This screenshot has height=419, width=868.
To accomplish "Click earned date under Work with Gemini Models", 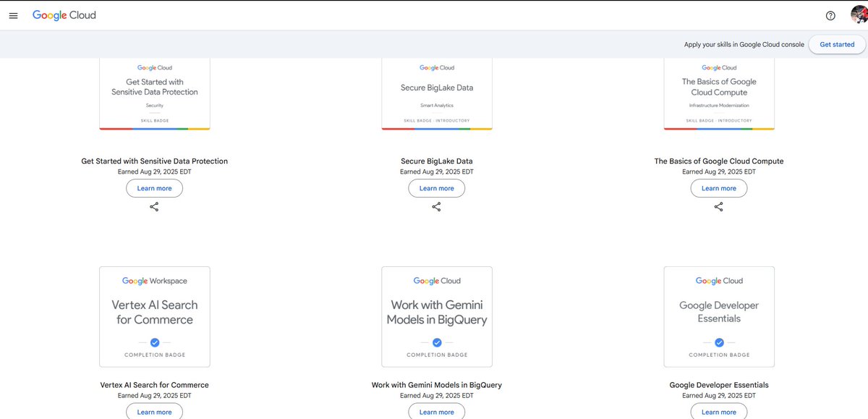I will coord(437,396).
